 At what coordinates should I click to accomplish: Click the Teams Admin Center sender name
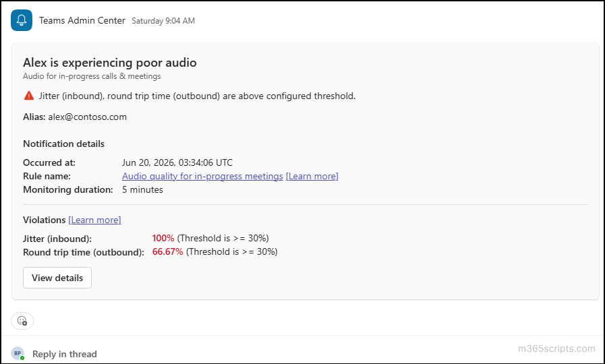coord(82,20)
